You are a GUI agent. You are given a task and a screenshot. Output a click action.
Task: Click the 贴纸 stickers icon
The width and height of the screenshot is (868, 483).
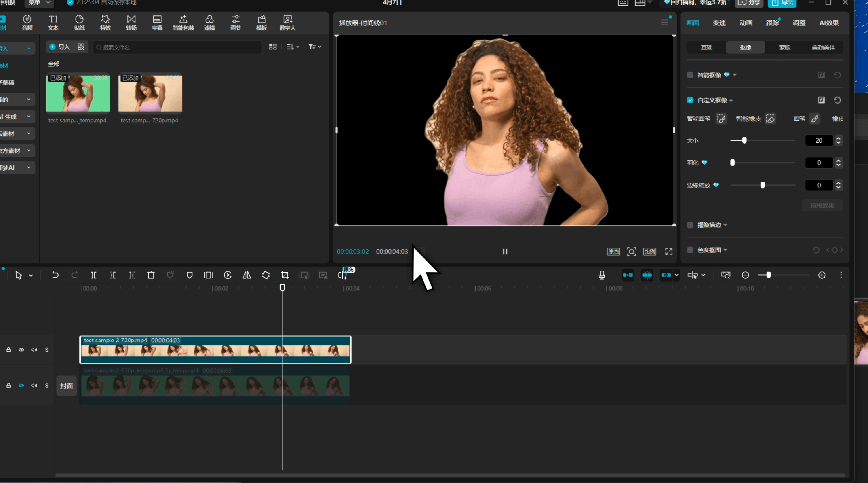pyautogui.click(x=79, y=22)
